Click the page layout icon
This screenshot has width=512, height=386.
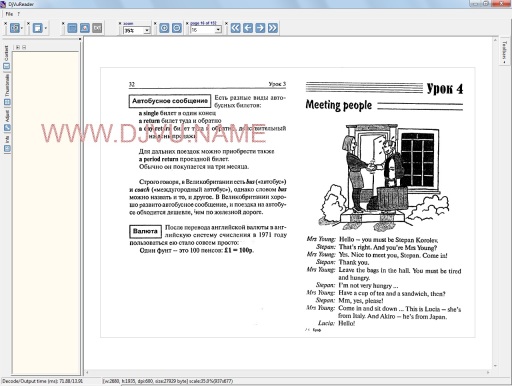point(15,28)
